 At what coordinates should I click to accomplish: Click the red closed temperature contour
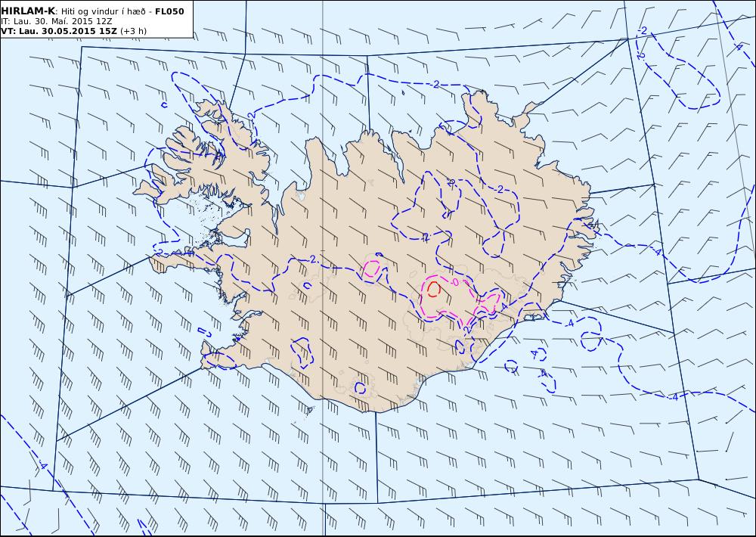(433, 290)
